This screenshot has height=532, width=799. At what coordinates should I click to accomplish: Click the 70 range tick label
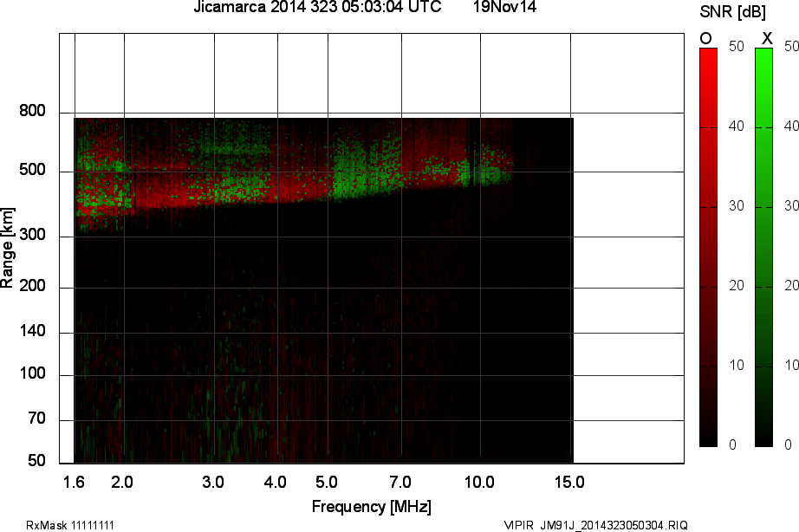[36, 418]
